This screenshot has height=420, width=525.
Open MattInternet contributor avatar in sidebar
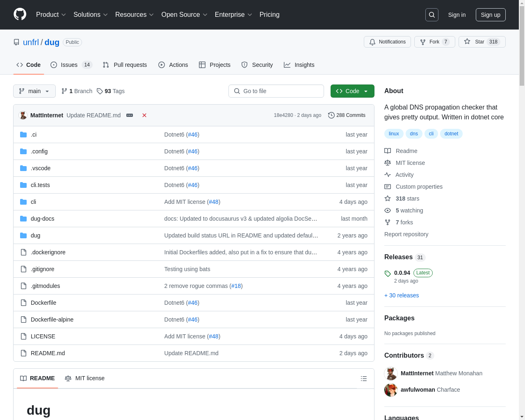point(391,374)
